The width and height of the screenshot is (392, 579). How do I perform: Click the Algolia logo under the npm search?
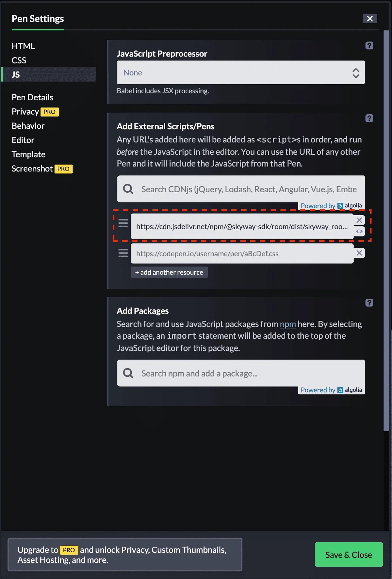click(341, 390)
